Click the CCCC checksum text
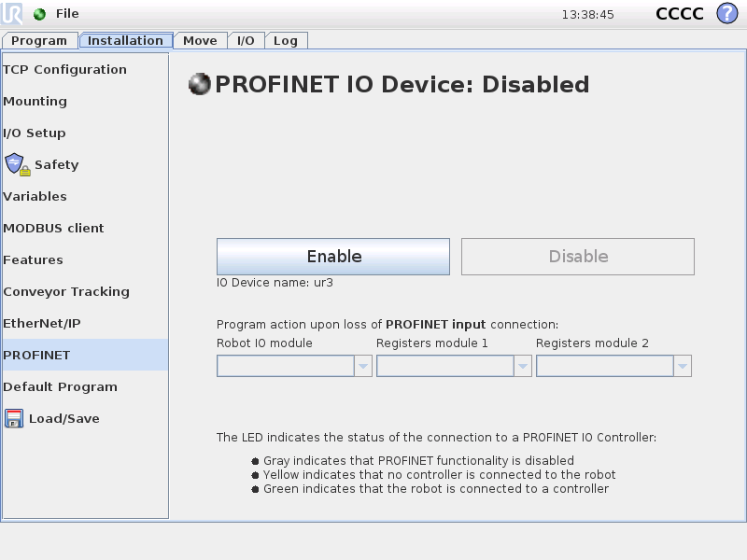 click(680, 14)
